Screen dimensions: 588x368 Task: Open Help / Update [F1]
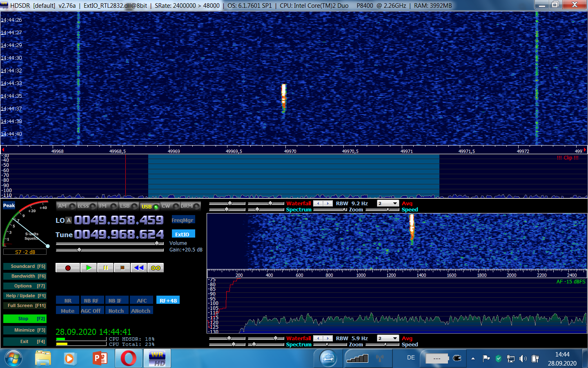[x=25, y=296]
